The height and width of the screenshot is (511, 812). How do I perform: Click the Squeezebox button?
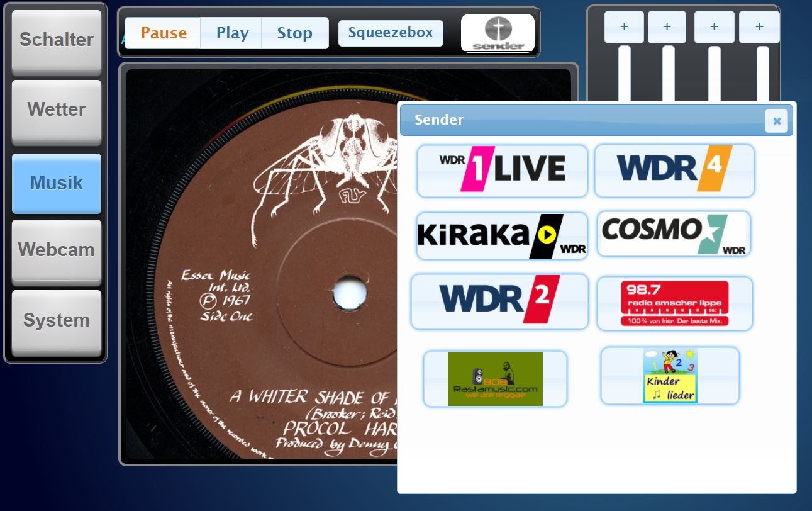coord(391,33)
